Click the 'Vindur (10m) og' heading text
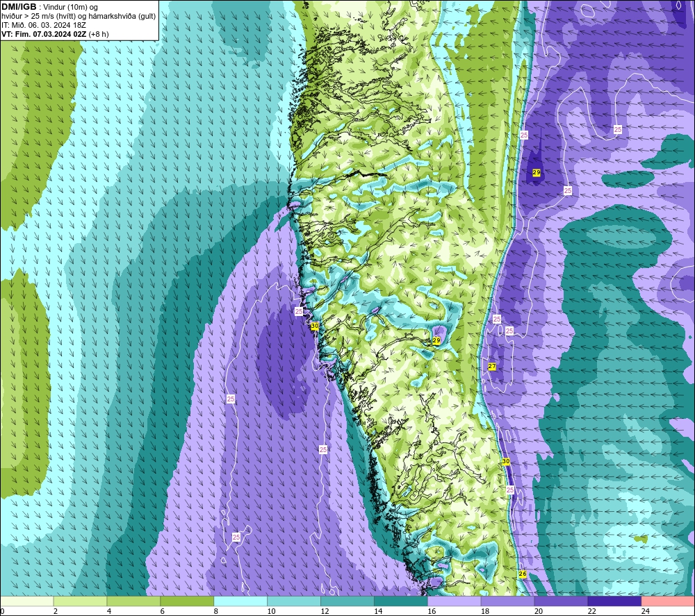This screenshot has height=616, width=695. click(x=70, y=8)
